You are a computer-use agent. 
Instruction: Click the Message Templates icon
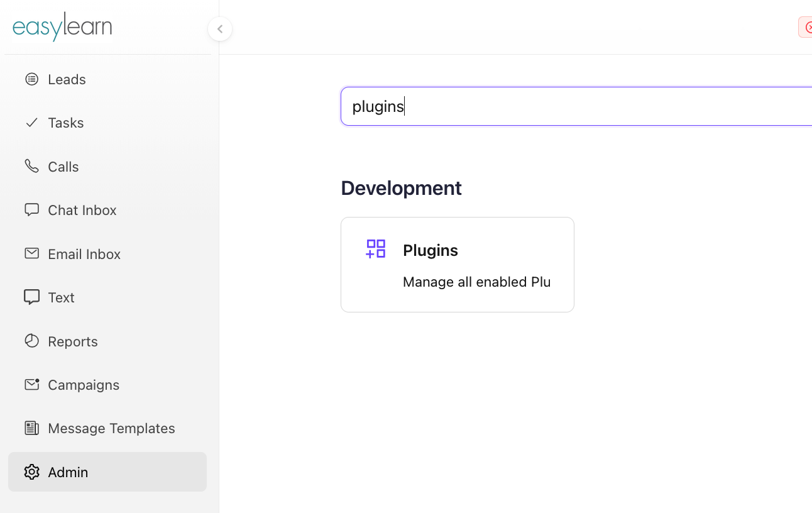coord(31,428)
